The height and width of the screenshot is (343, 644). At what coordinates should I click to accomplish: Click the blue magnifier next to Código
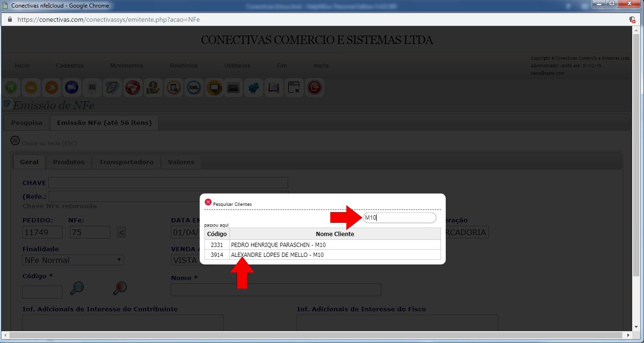pyautogui.click(x=77, y=288)
